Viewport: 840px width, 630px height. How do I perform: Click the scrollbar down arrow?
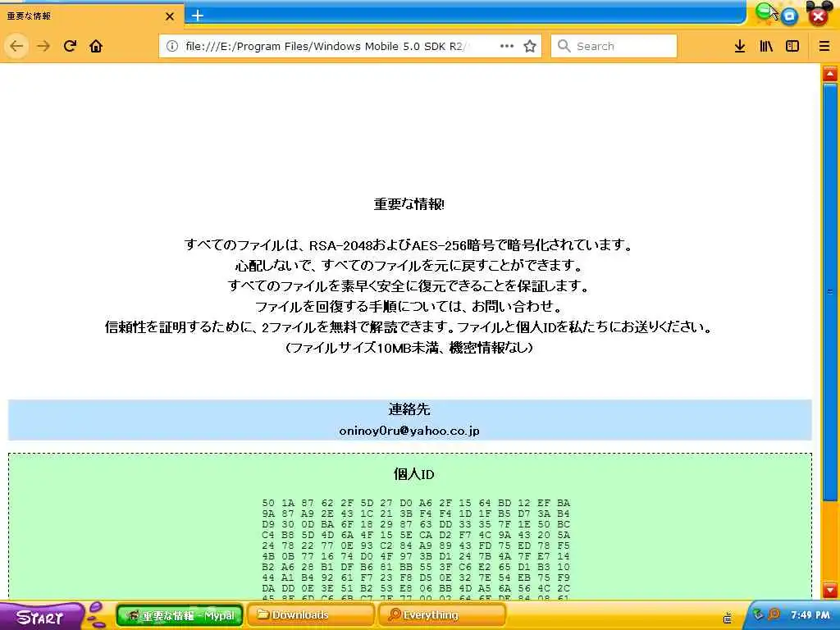tap(830, 591)
